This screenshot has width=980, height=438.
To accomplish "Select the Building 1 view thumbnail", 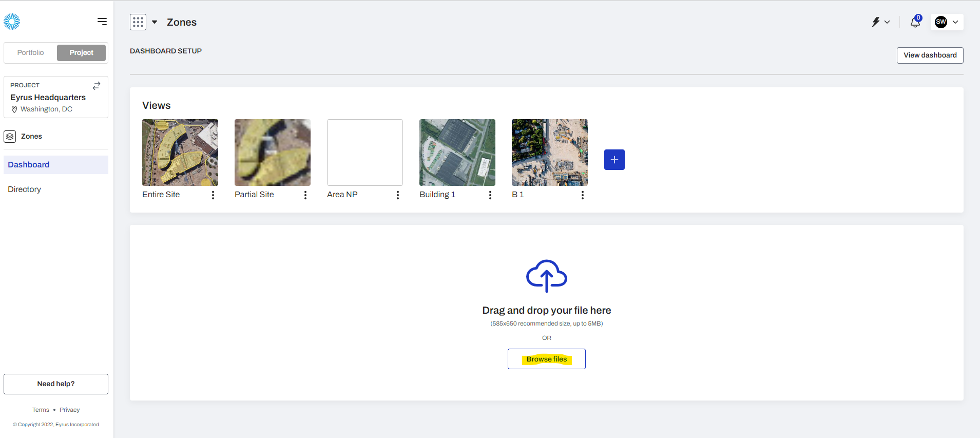I will [x=457, y=153].
